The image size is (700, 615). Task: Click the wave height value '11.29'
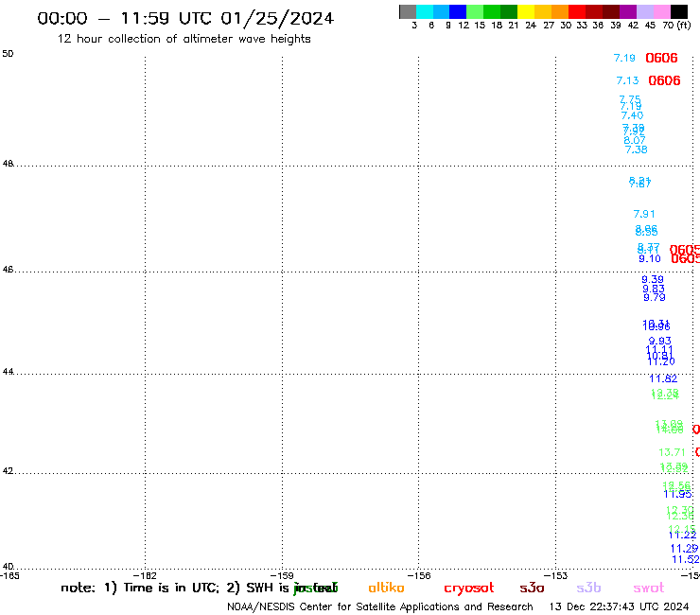pos(684,549)
